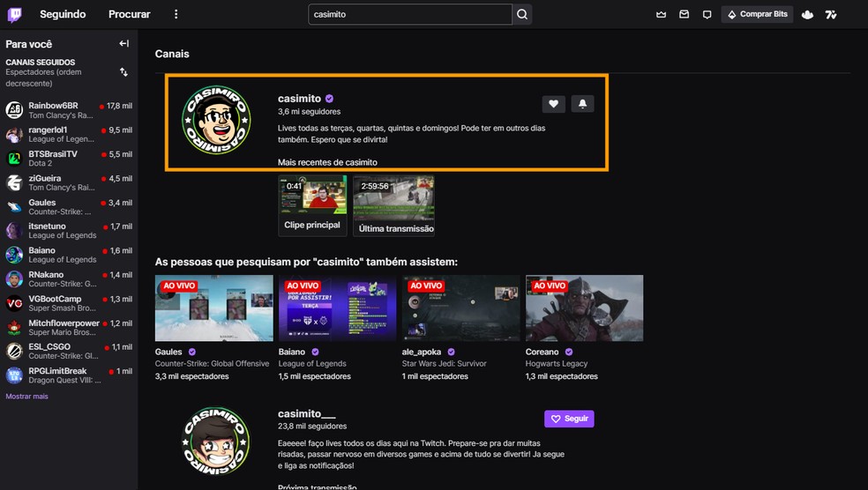Expand list with Mostrar mais
The image size is (868, 490).
[x=26, y=397]
